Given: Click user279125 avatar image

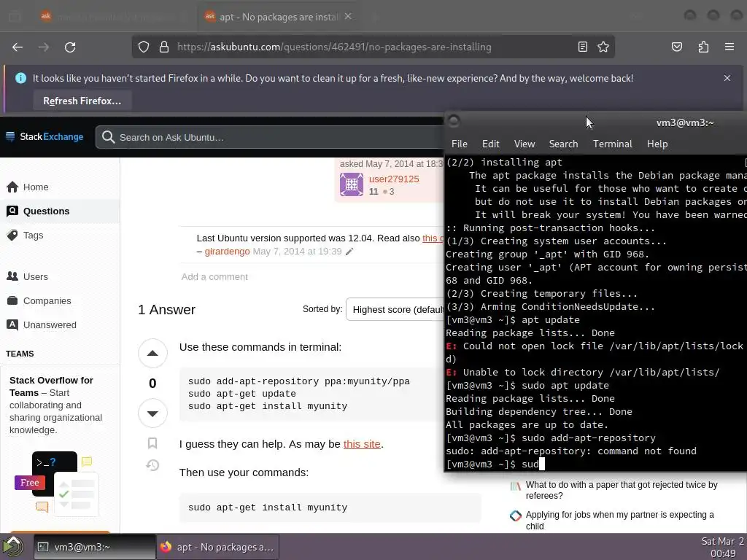Looking at the screenshot, I should click(x=352, y=184).
